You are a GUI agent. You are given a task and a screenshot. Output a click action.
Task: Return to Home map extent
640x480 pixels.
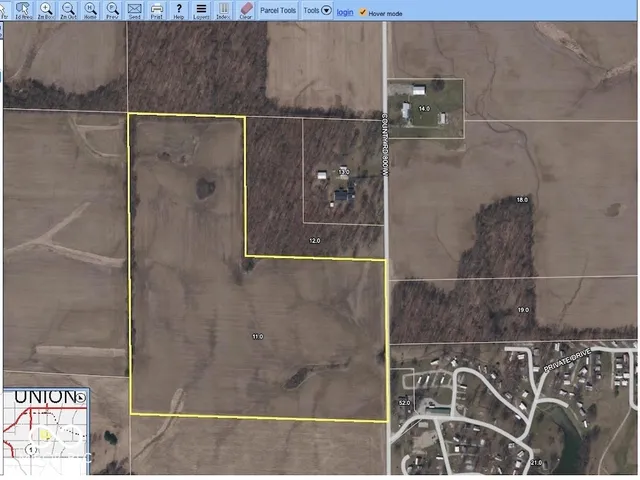click(90, 11)
